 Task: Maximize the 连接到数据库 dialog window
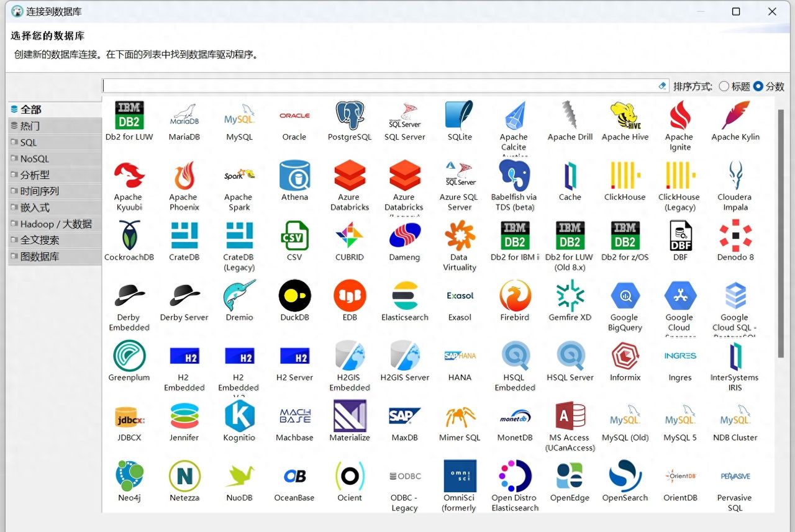(736, 11)
